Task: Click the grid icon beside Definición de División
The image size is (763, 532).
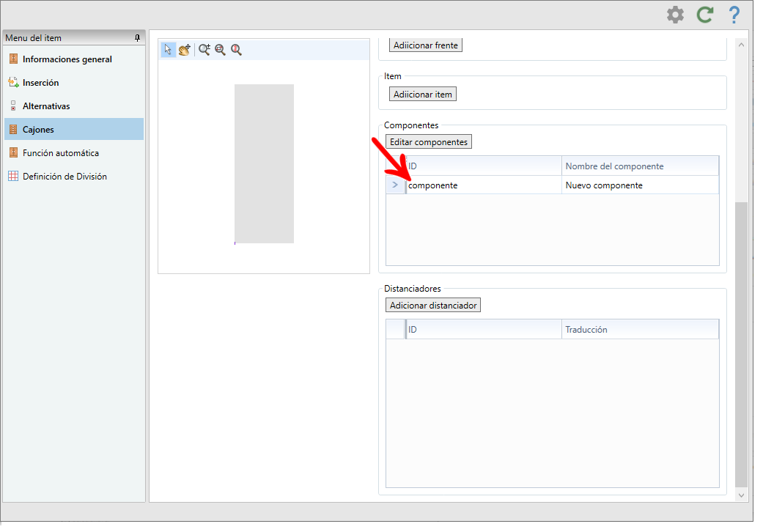Action: coord(14,176)
